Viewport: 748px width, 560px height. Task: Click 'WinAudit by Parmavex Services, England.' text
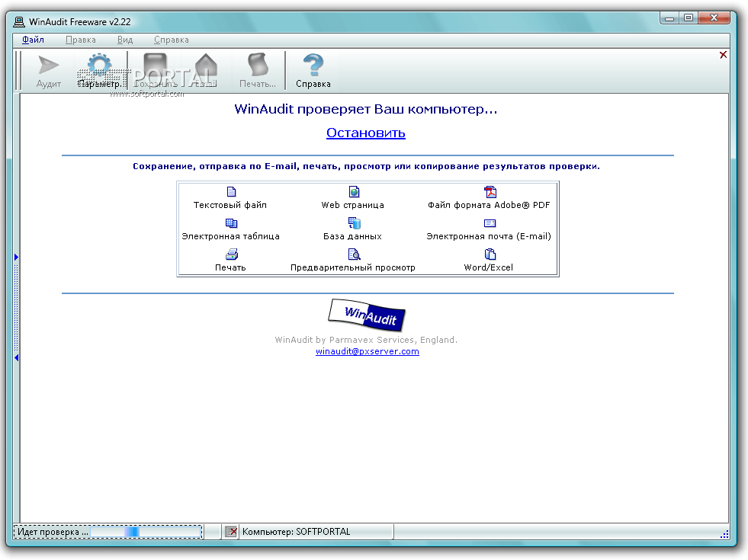(366, 340)
